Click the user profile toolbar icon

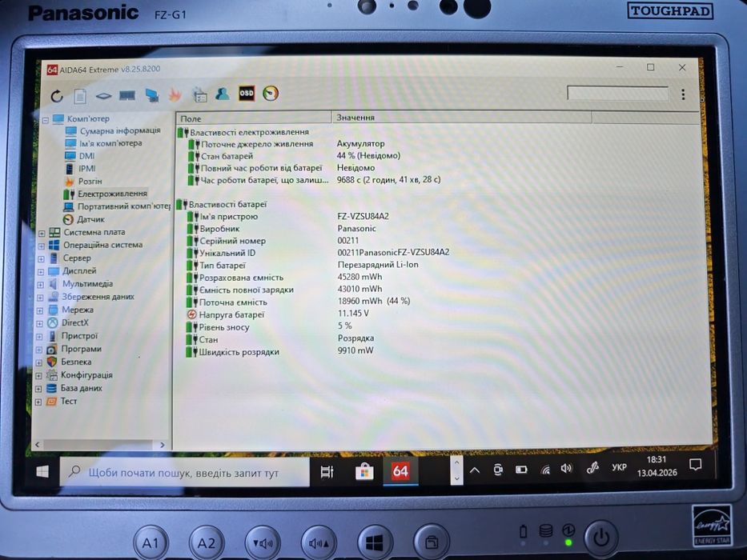tap(222, 94)
